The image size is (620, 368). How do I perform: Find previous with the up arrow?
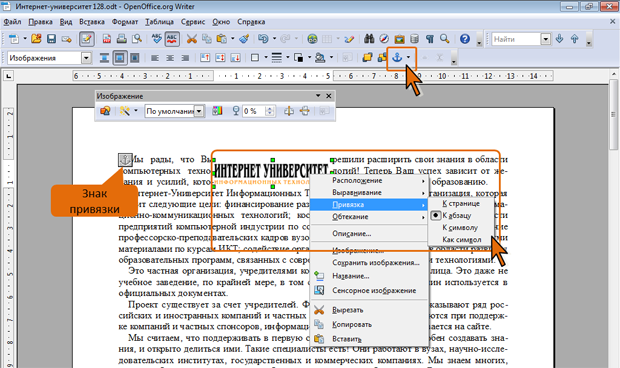pyautogui.click(x=575, y=39)
